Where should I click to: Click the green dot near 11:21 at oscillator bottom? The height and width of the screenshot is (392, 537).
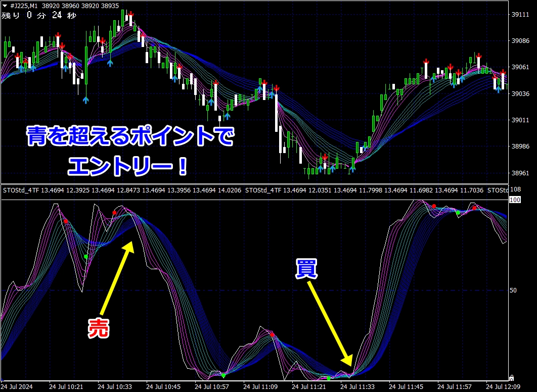point(329,378)
